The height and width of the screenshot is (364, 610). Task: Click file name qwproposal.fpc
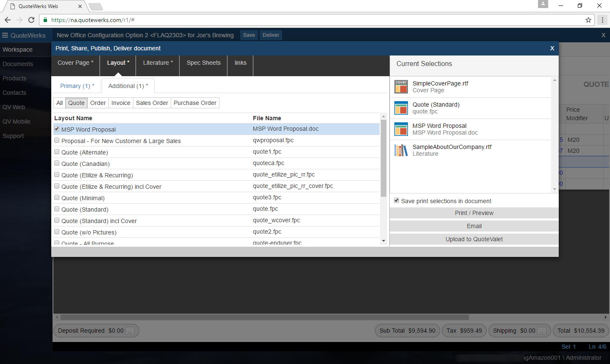(273, 140)
